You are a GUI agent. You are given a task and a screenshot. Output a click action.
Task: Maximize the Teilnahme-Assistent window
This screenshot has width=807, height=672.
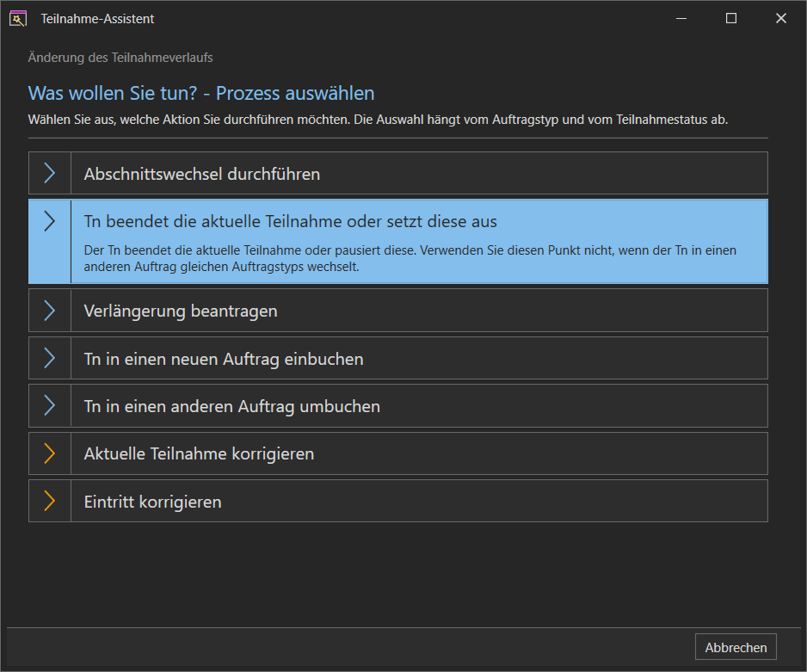point(730,19)
